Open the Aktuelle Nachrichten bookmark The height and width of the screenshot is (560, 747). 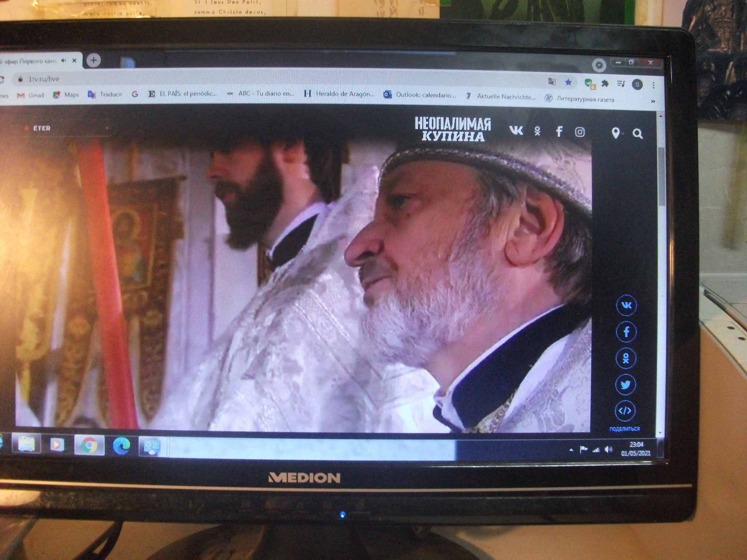coord(500,97)
